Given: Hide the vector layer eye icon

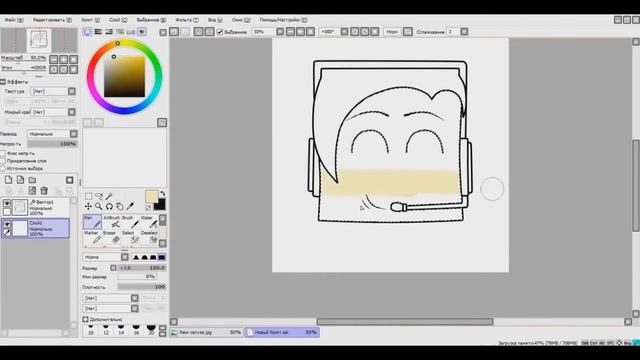Looking at the screenshot, I should [7, 203].
